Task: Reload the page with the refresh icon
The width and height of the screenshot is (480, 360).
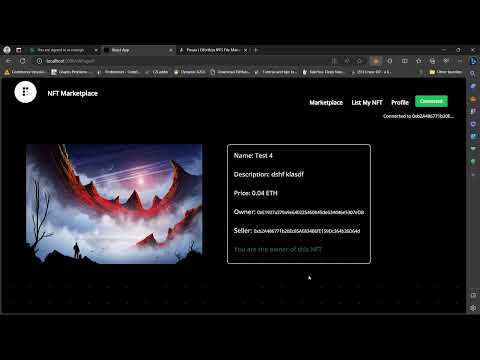Action: tap(23, 61)
